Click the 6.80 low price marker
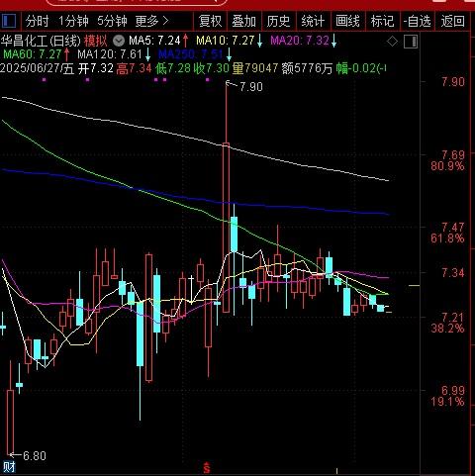The height and width of the screenshot is (476, 475). pyautogui.click(x=35, y=456)
